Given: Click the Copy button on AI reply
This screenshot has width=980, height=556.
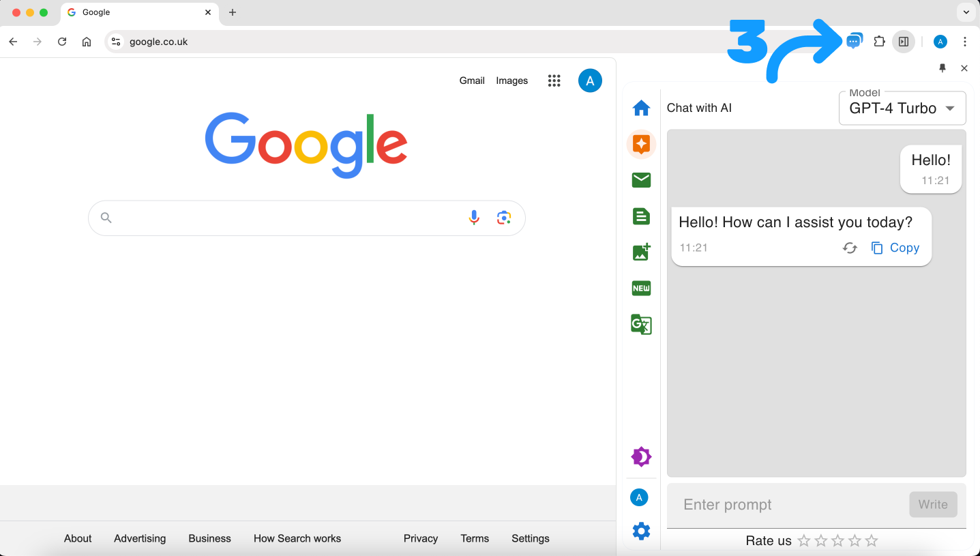Looking at the screenshot, I should (x=895, y=248).
